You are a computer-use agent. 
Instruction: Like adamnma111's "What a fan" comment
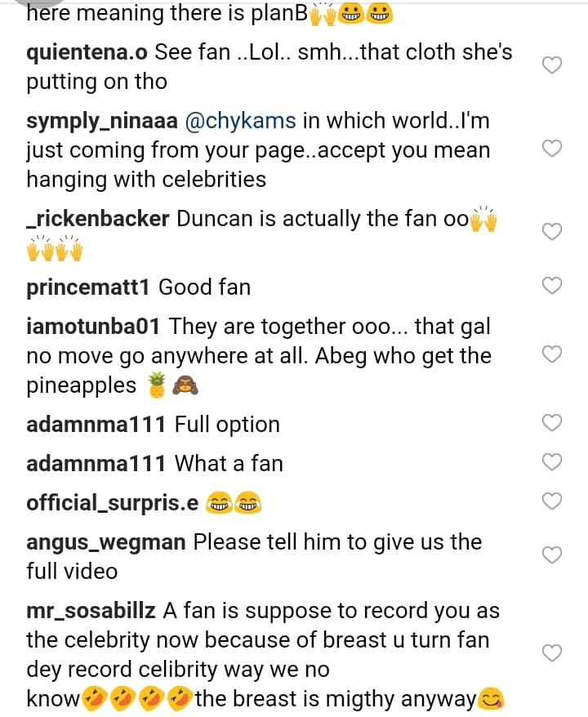click(553, 462)
